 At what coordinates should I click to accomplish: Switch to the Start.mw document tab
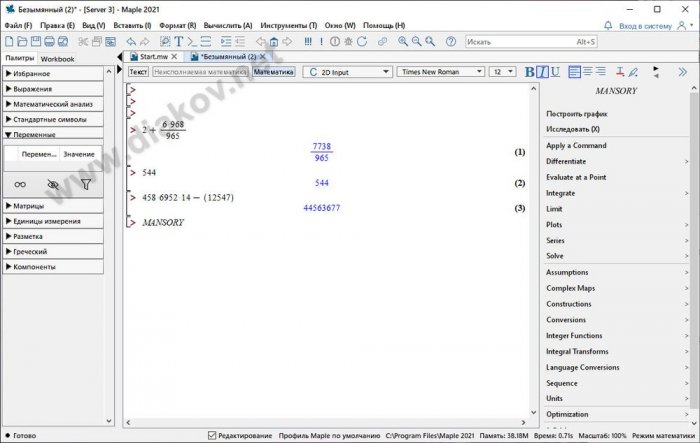pyautogui.click(x=154, y=57)
